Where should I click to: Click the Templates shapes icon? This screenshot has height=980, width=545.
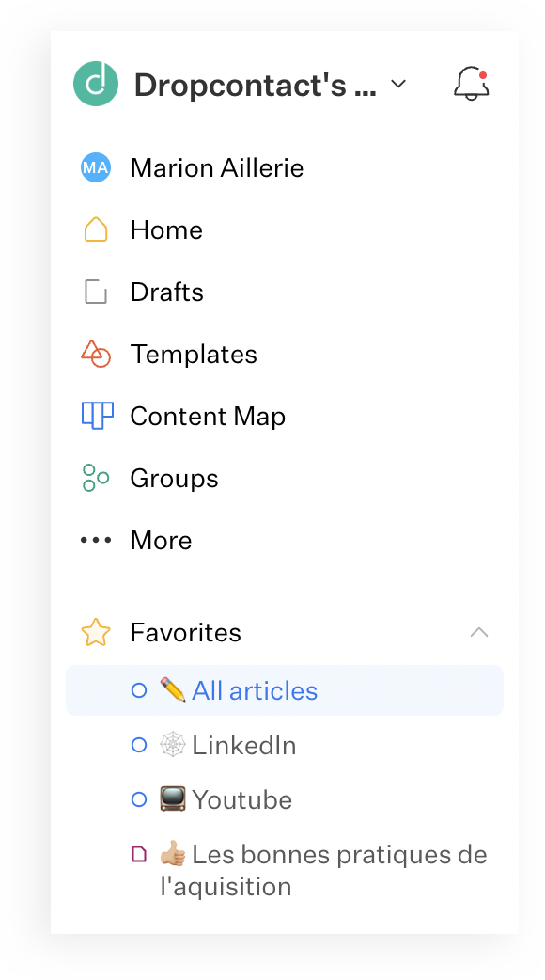[x=96, y=354]
